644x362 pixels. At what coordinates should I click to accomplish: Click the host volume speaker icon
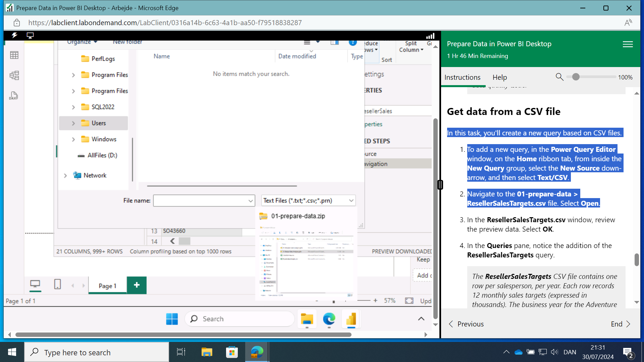(554, 352)
